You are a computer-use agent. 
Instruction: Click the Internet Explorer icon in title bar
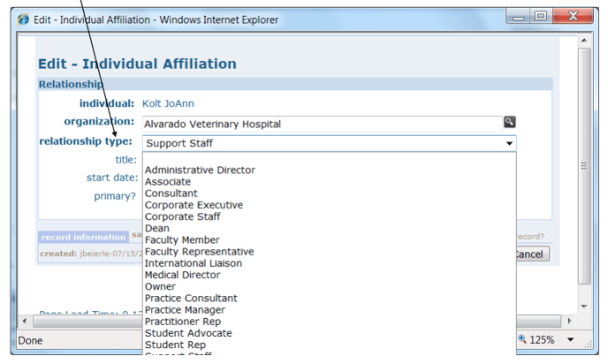click(23, 19)
